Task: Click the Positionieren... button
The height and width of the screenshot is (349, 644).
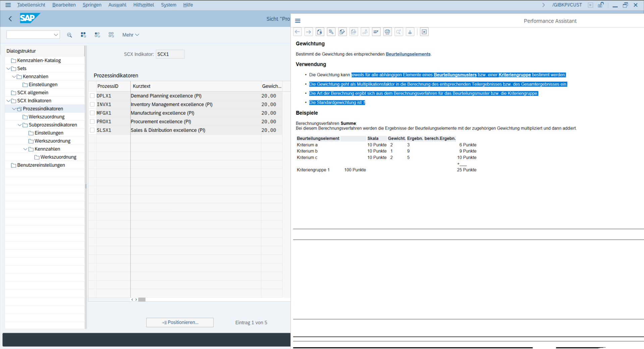Action: [180, 322]
